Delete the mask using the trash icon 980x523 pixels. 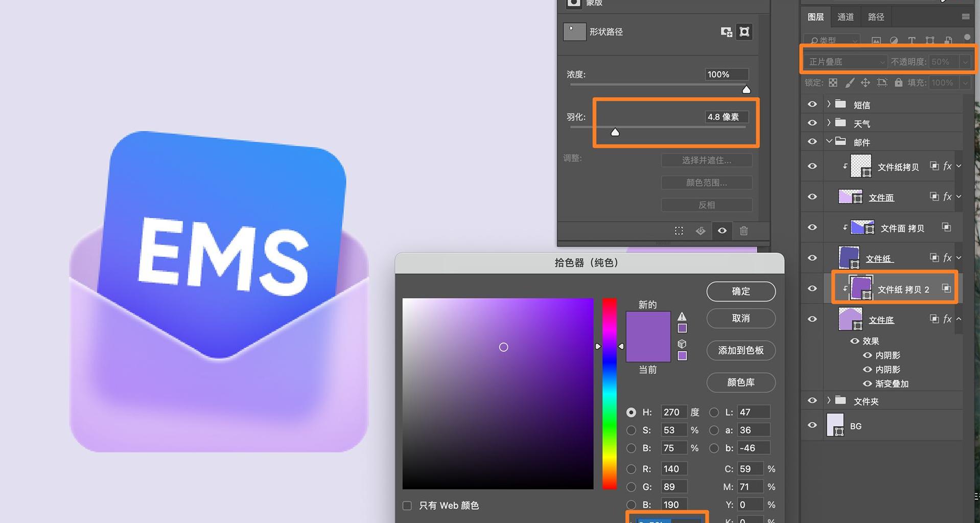(744, 231)
